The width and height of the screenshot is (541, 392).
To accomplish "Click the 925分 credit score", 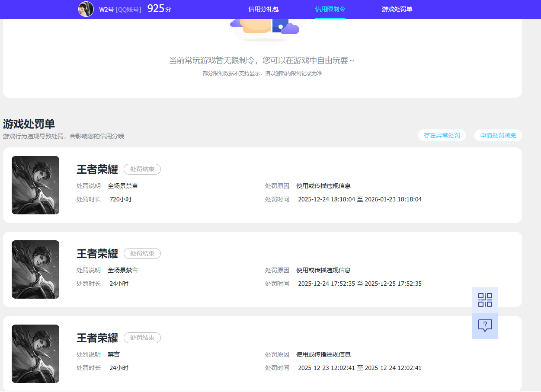I will click(x=159, y=8).
